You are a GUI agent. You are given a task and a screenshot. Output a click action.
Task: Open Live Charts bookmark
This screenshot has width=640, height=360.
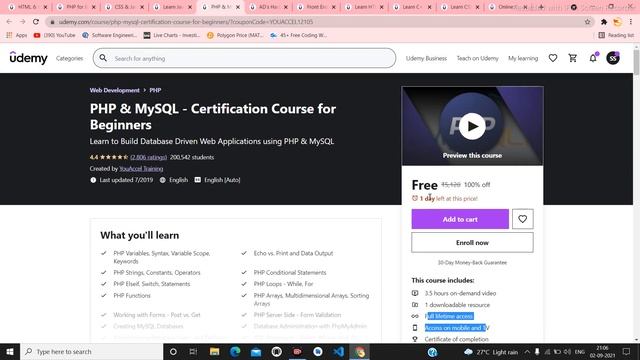click(171, 35)
